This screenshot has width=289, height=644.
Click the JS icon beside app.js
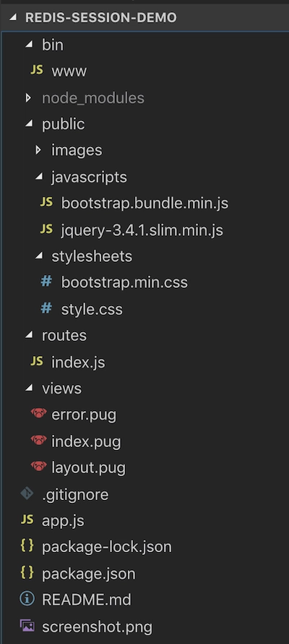27,520
